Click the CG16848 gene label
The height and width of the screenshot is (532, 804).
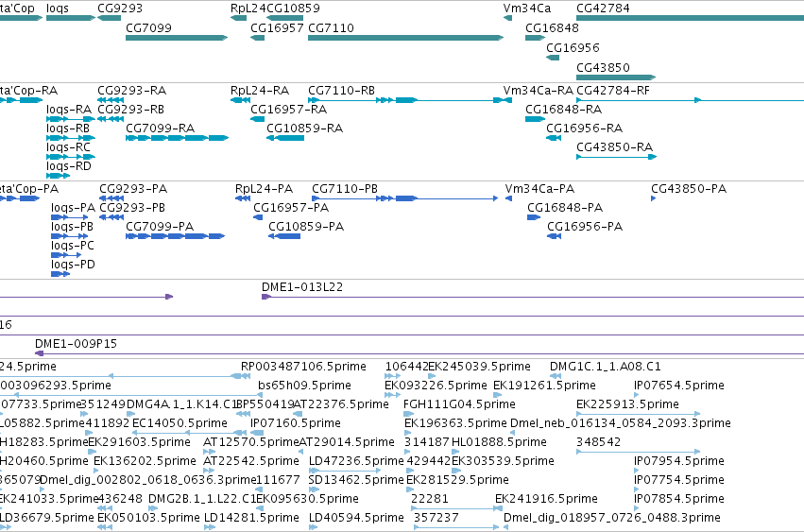pyautogui.click(x=552, y=27)
